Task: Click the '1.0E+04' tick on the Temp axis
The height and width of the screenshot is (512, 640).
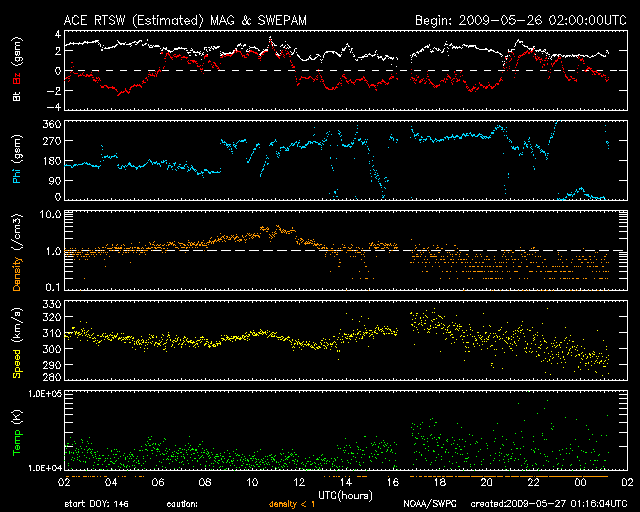Action: (45, 468)
